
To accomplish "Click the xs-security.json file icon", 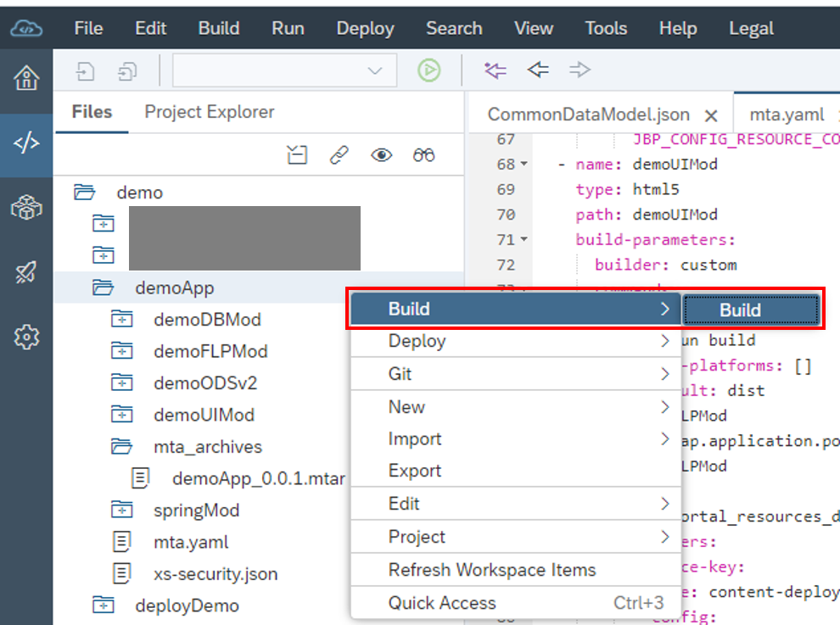I will (121, 573).
